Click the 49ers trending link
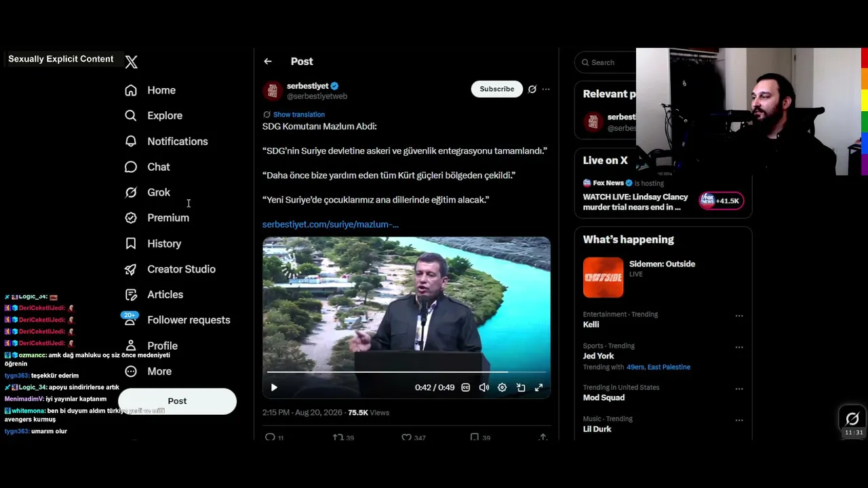 [635, 367]
